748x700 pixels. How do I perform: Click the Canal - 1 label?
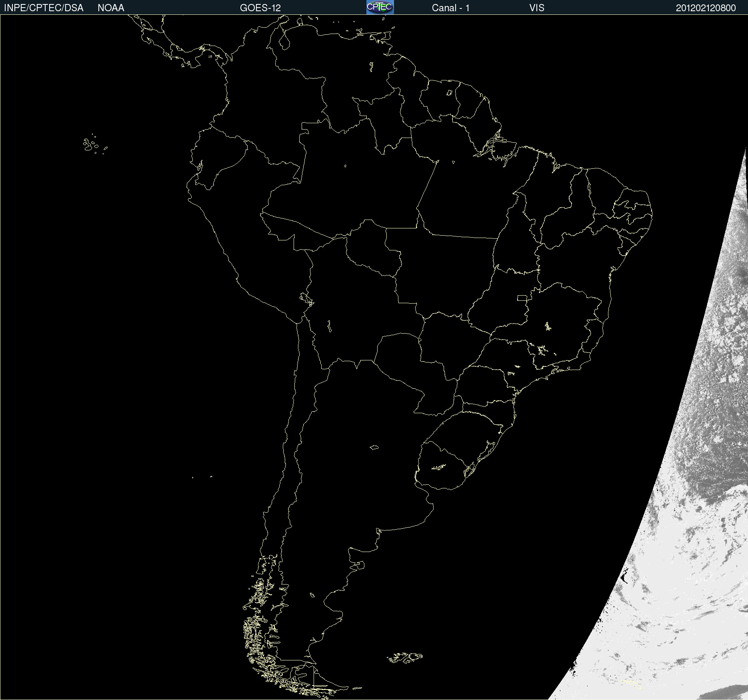(450, 8)
